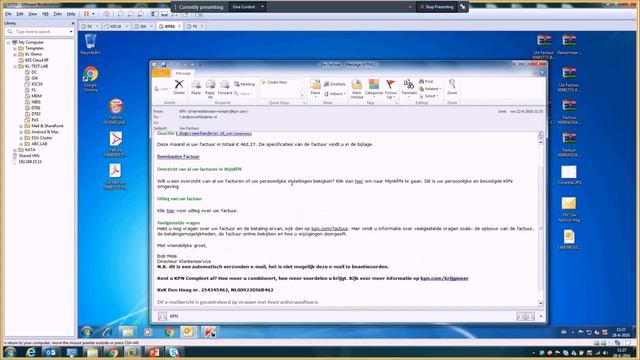Screen dimensions: 640x360
Task: Click Skype icon in host taskbar
Action: click(174, 352)
